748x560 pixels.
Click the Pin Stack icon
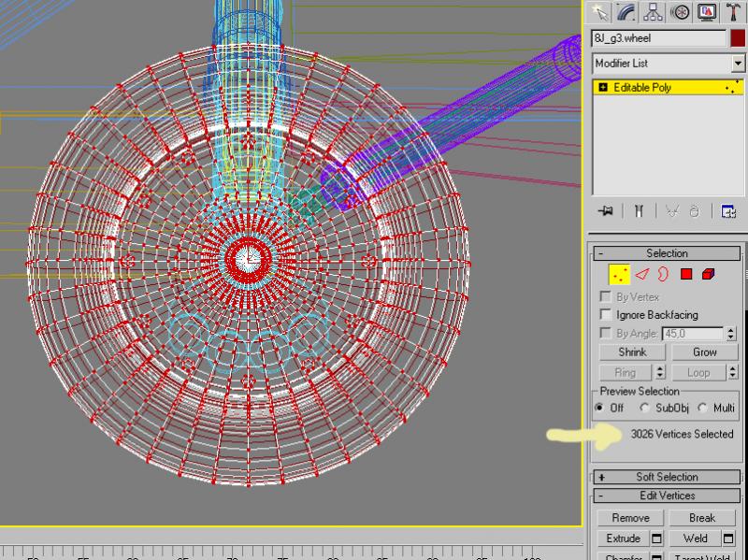click(606, 211)
